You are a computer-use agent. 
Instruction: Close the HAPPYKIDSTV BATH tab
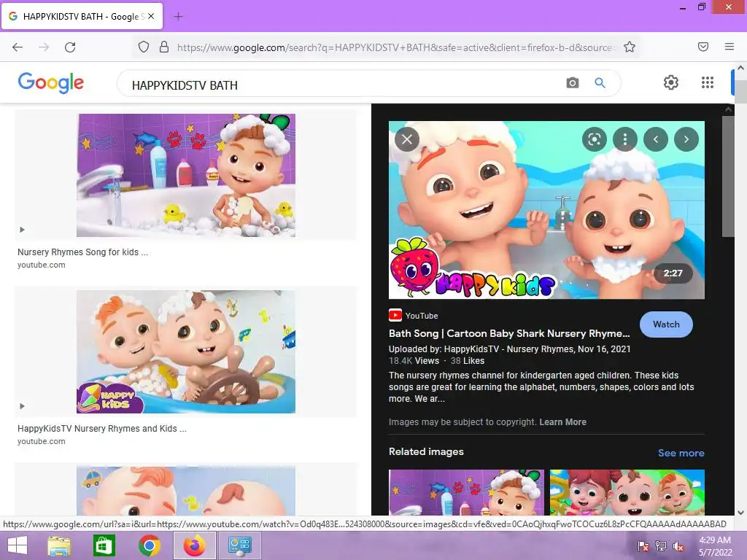(x=151, y=16)
